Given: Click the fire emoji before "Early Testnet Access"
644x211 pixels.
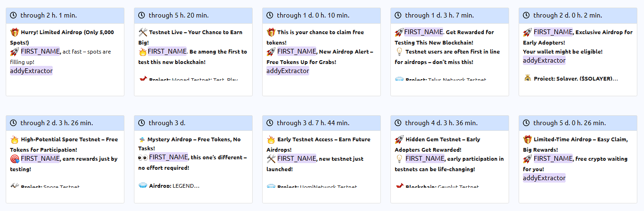Looking at the screenshot, I should 271,139.
